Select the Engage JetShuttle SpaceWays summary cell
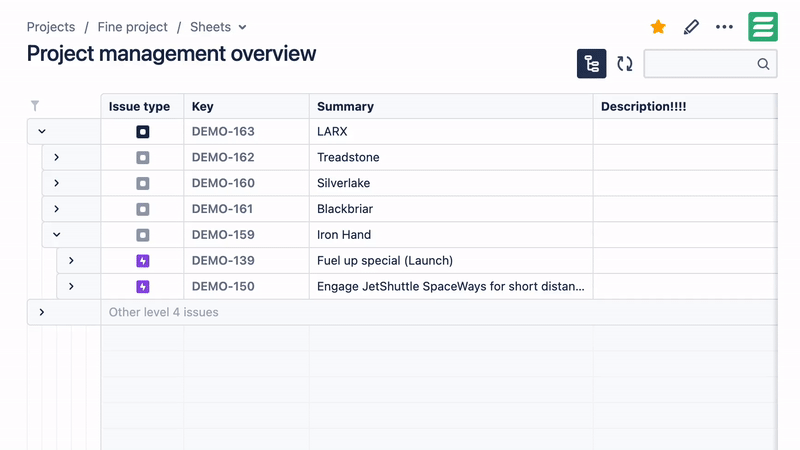The width and height of the screenshot is (800, 450). pos(451,286)
